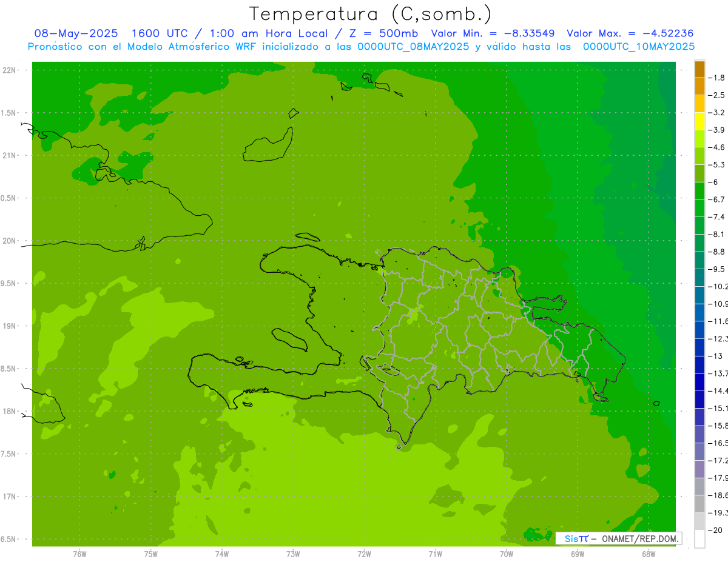Click the purple swatch between -16.5 and -17.2
The height and width of the screenshot is (562, 728).
[x=700, y=452]
